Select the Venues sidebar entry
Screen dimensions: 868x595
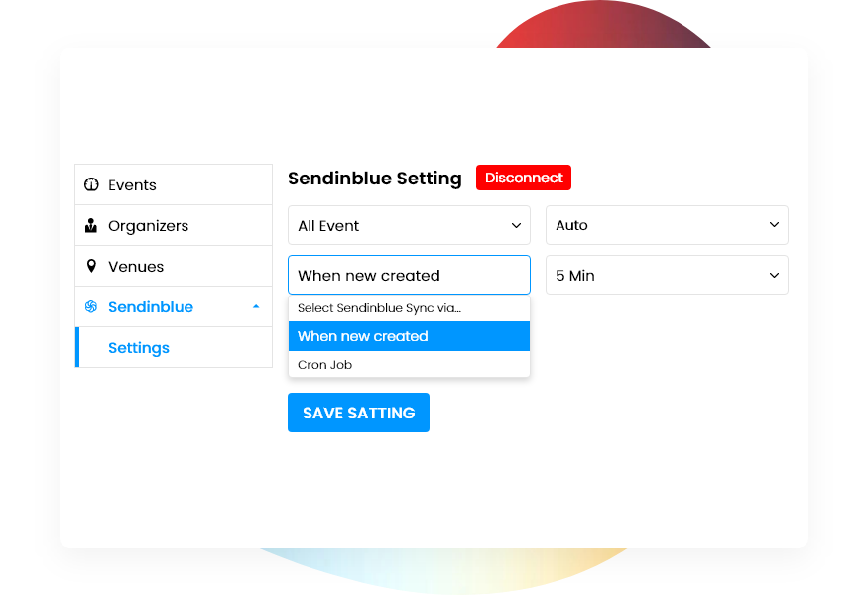(x=138, y=266)
